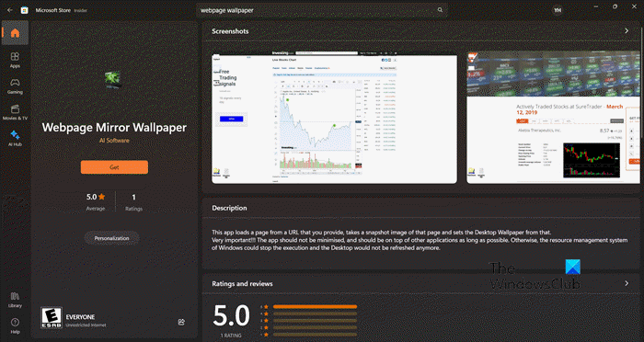
Task: Click the share icon near ESRB rating
Action: coord(181,322)
